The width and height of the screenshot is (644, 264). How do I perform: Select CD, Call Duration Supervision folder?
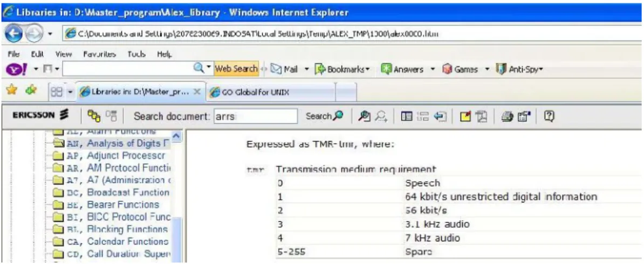pos(111,254)
